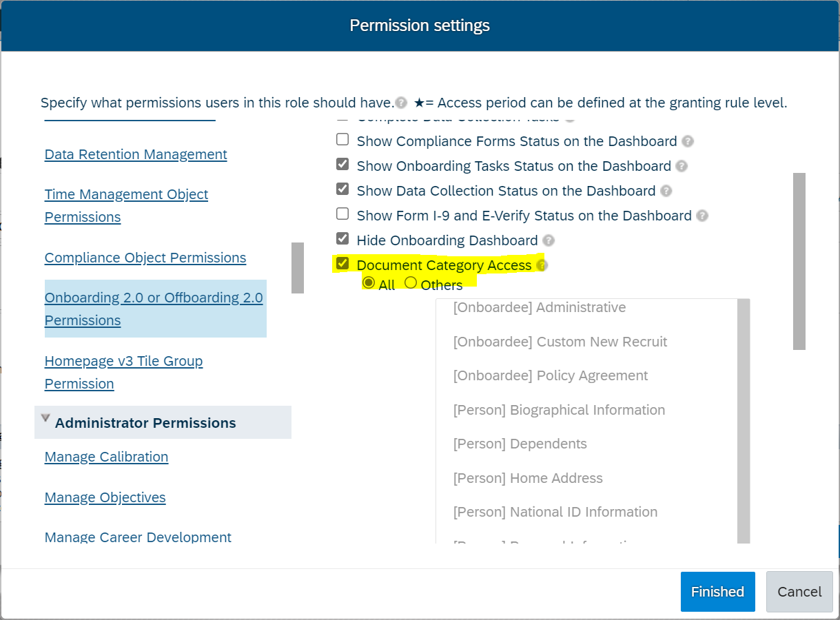Click the document category list scrollbar
Viewport: 840px width, 620px height.
pyautogui.click(x=744, y=421)
